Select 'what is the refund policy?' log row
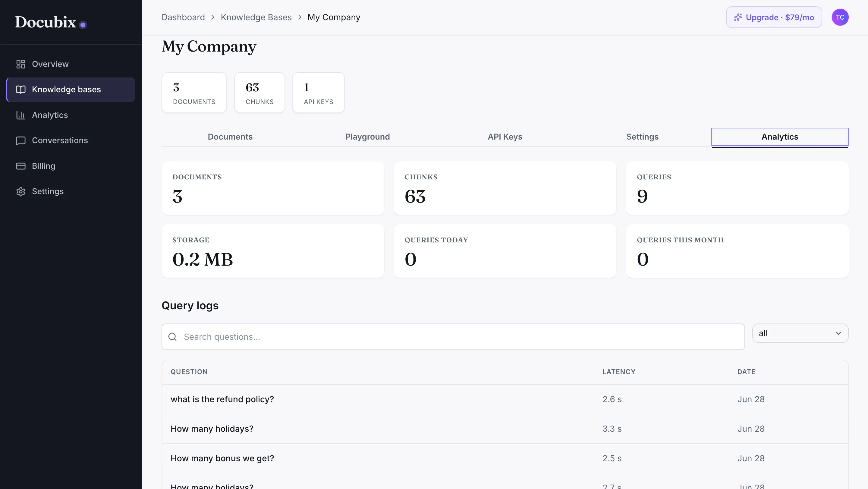 [x=505, y=399]
